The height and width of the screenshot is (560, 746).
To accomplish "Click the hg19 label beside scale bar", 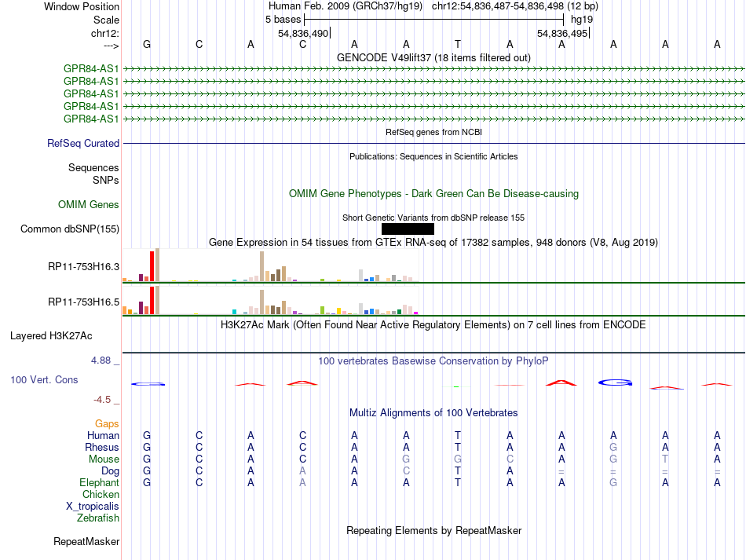I will pyautogui.click(x=582, y=20).
